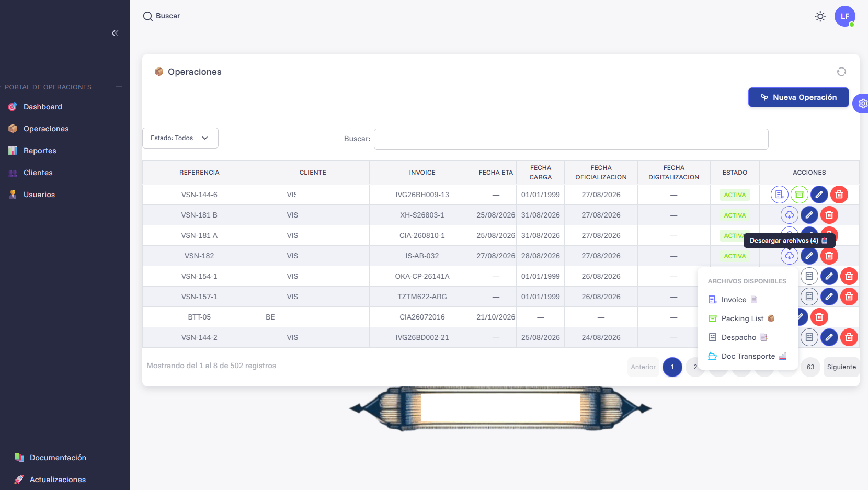Open download files for VSN-181 B
Viewport: 868px width, 490px height.
pos(790,215)
